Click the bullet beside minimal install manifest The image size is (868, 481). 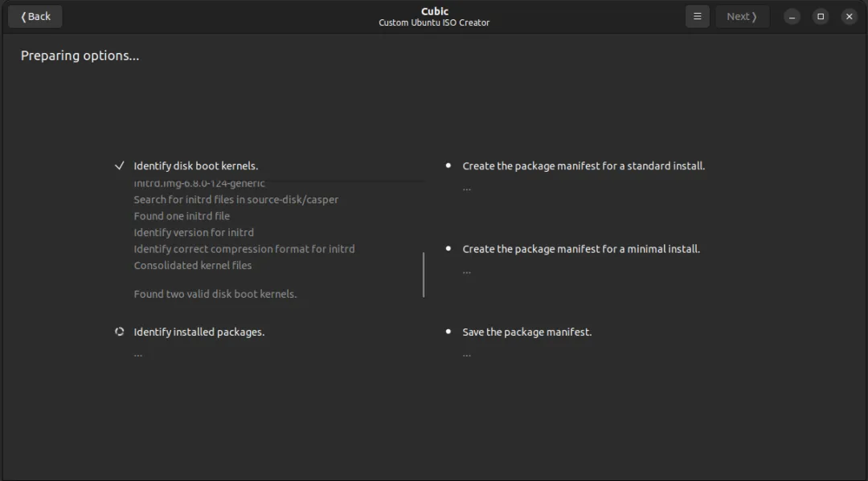[x=448, y=249]
